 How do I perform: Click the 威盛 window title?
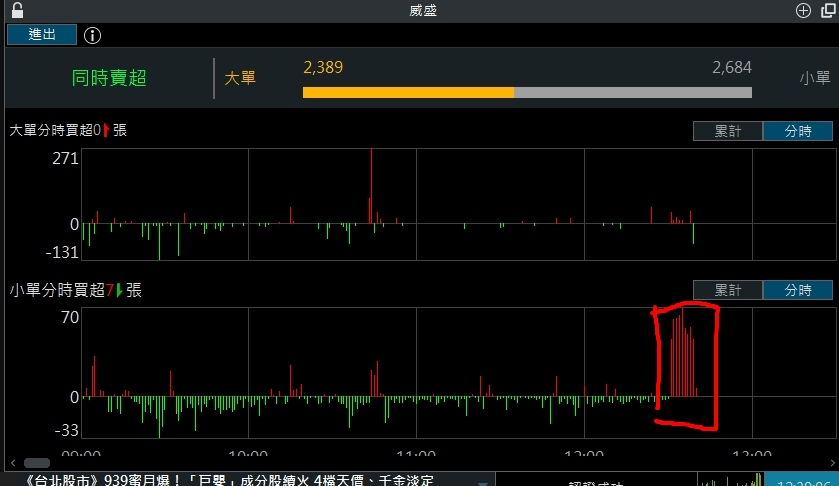coord(422,11)
